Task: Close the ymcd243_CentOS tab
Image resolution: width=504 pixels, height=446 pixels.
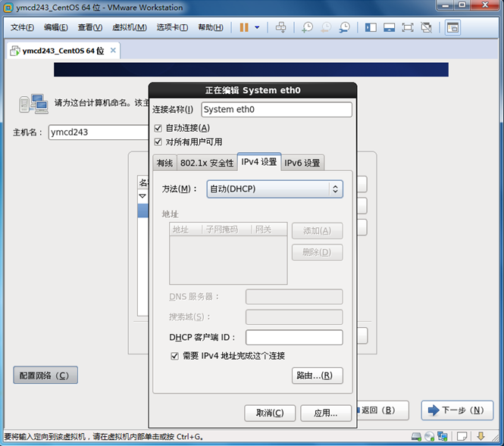Action: click(113, 50)
